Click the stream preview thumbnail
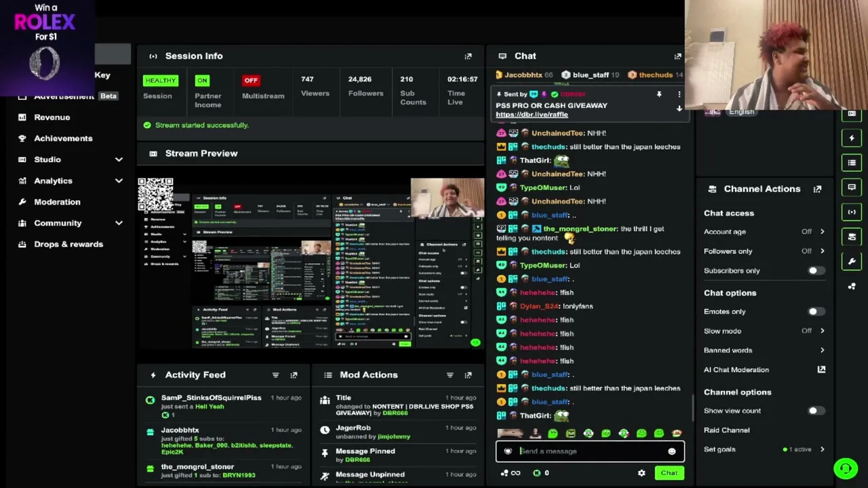 pyautogui.click(x=311, y=263)
